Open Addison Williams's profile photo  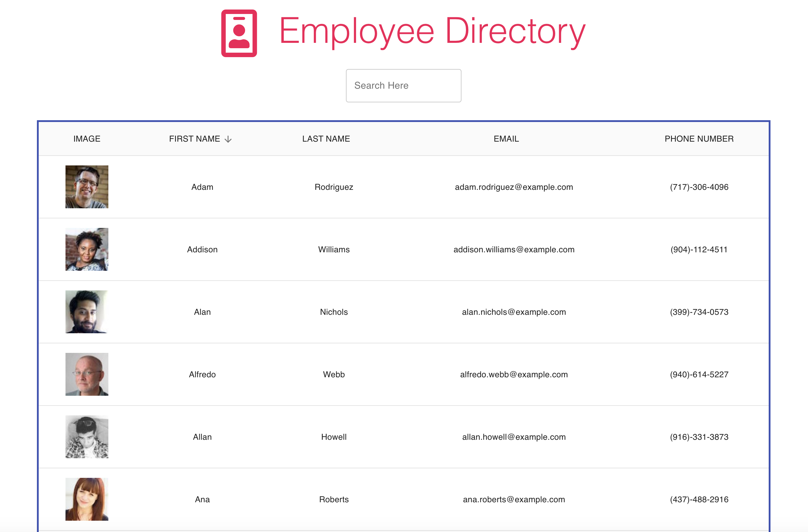coord(87,249)
